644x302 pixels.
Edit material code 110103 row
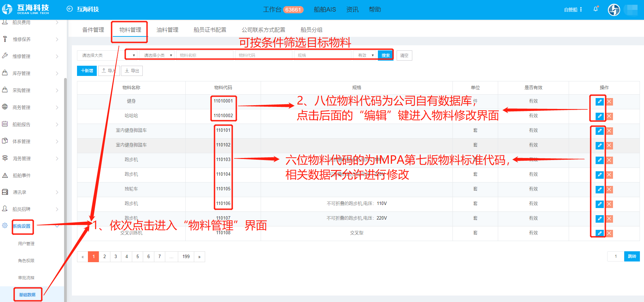600,160
